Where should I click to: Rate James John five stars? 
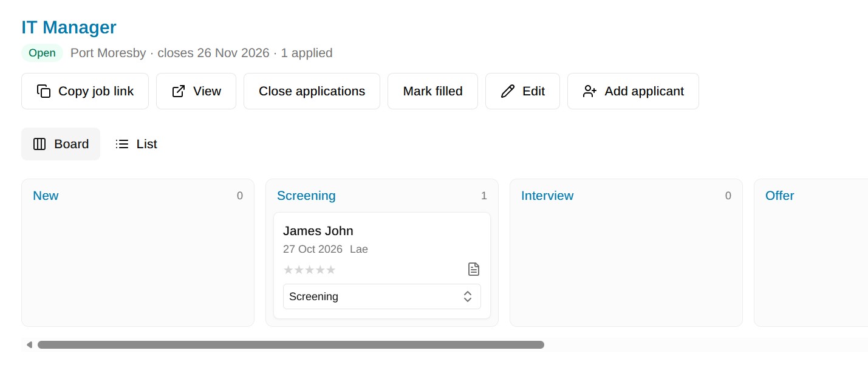(x=330, y=270)
